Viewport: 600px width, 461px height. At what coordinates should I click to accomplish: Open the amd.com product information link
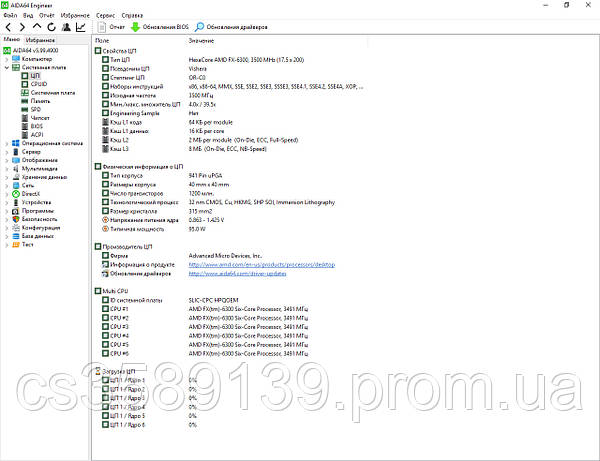coord(262,265)
